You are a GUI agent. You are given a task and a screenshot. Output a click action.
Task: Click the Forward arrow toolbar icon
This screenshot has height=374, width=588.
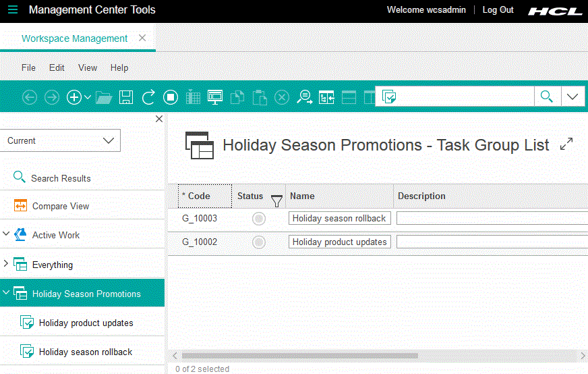coord(52,97)
